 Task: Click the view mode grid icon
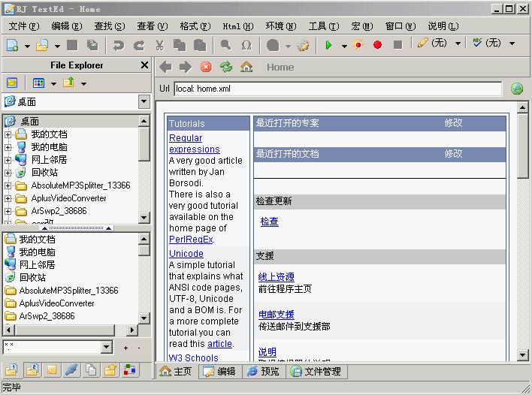(38, 83)
